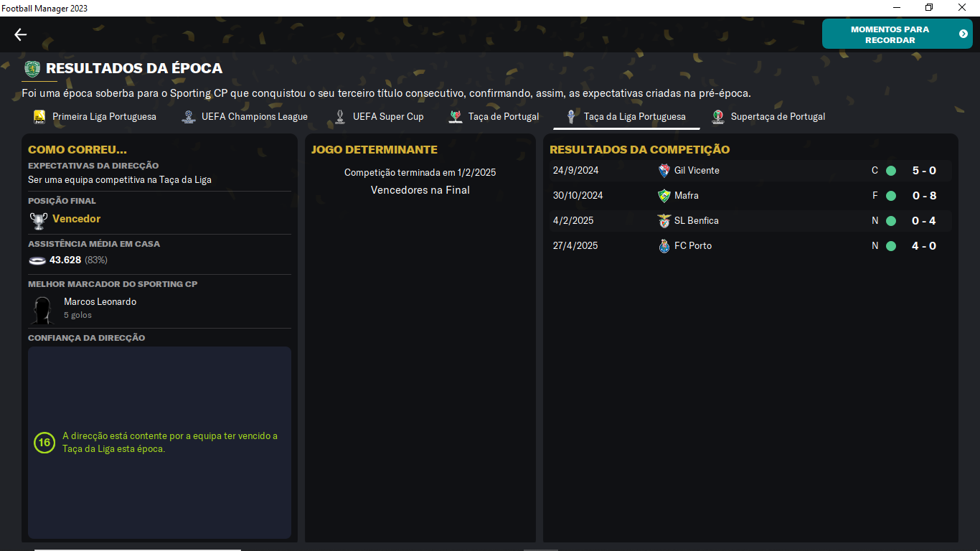This screenshot has height=551, width=980.
Task: Click the 'N' venue marker for Benfica
Action: click(875, 221)
